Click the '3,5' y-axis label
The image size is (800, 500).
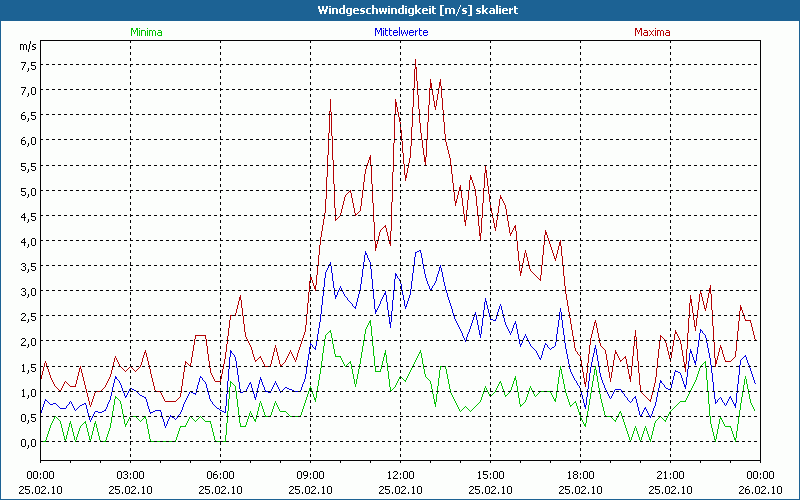click(28, 267)
